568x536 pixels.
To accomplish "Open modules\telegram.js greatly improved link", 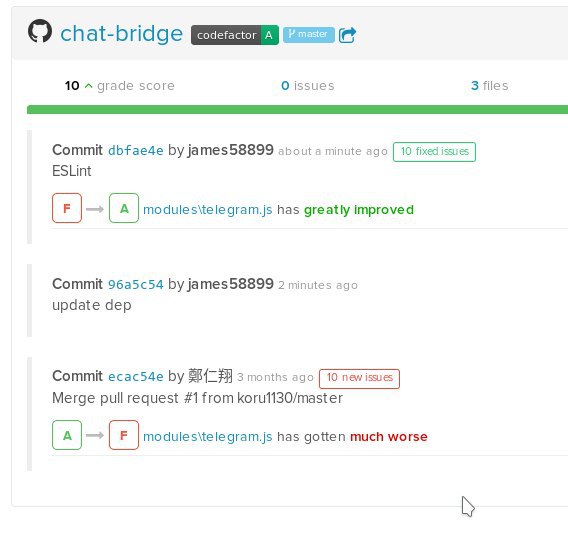I will (x=208, y=210).
